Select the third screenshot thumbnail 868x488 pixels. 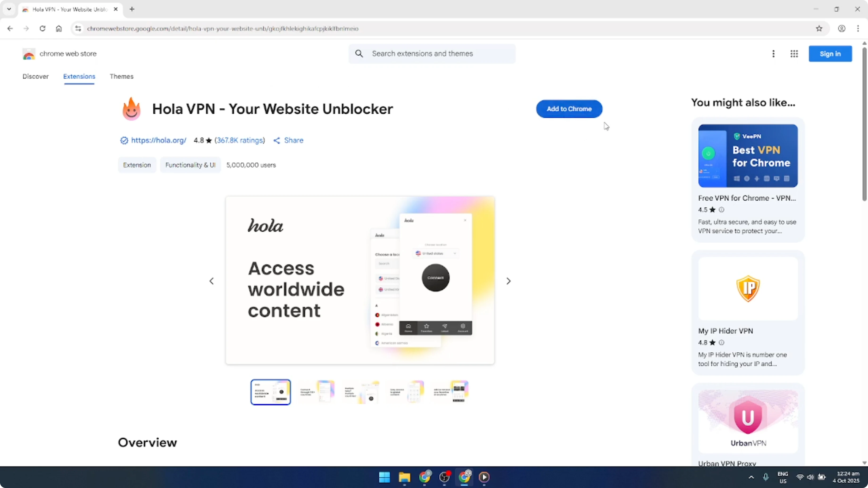click(x=361, y=392)
